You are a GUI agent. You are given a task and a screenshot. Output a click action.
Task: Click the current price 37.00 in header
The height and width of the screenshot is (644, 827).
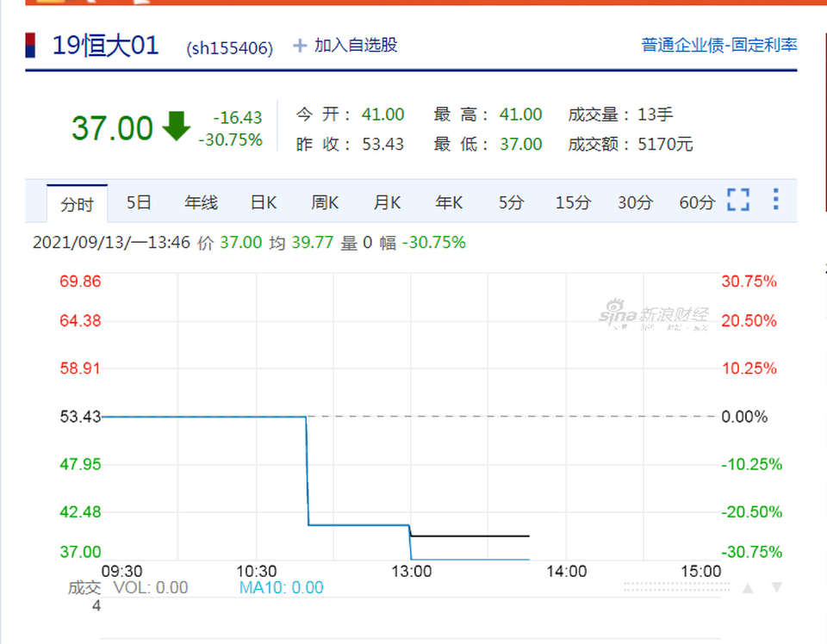(x=112, y=128)
